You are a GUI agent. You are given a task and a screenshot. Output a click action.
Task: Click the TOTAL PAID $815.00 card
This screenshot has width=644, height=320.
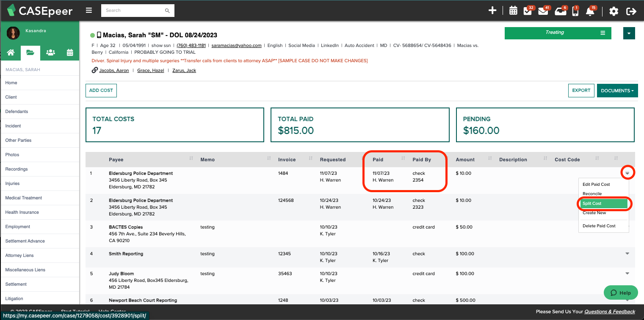pos(360,125)
